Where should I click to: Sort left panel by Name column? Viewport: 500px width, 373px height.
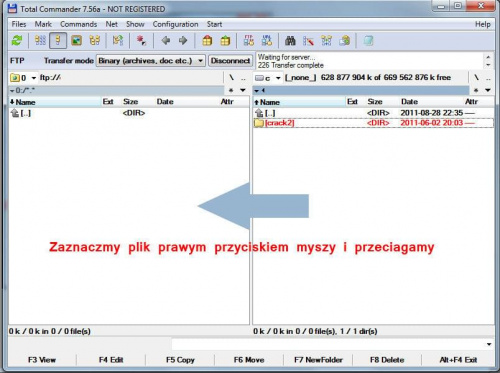[x=55, y=102]
